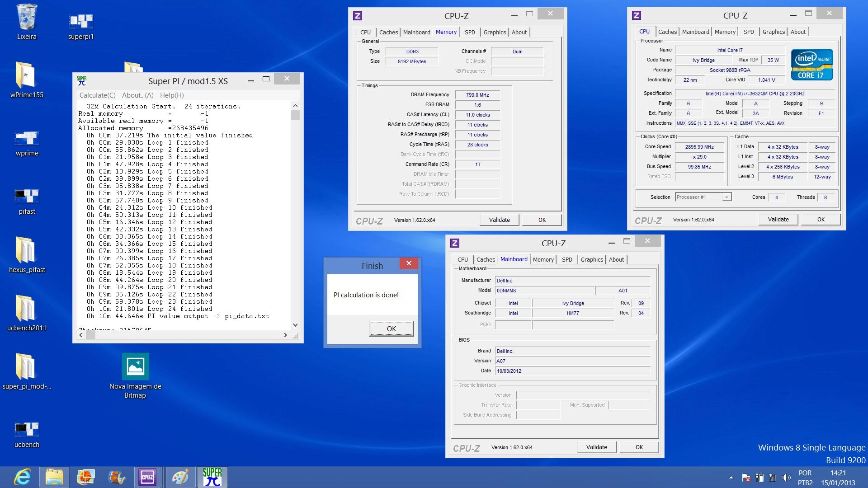The height and width of the screenshot is (488, 868).
Task: Click the Super PI taskbar icon
Action: click(212, 477)
